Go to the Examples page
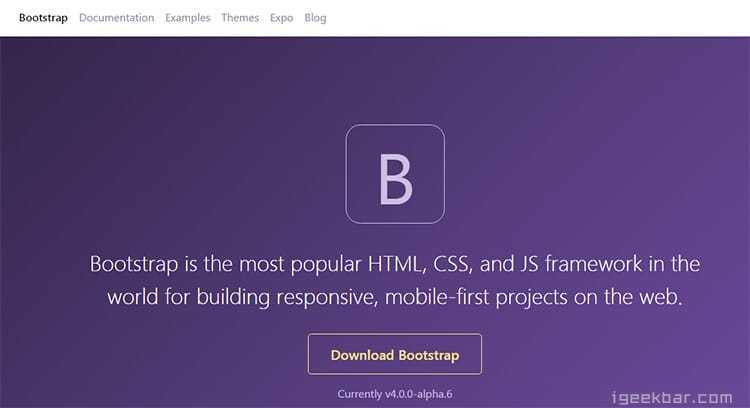The image size is (750, 408). click(188, 18)
